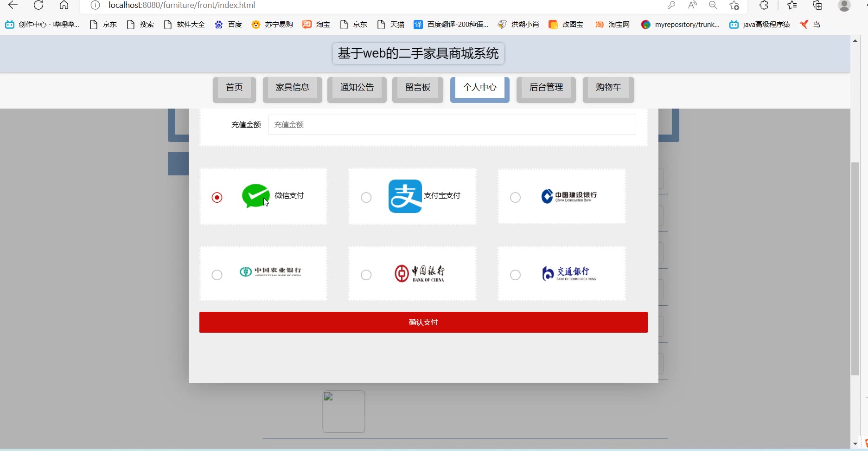Open the 软件大全 bookmark
This screenshot has width=868, height=451.
(185, 25)
